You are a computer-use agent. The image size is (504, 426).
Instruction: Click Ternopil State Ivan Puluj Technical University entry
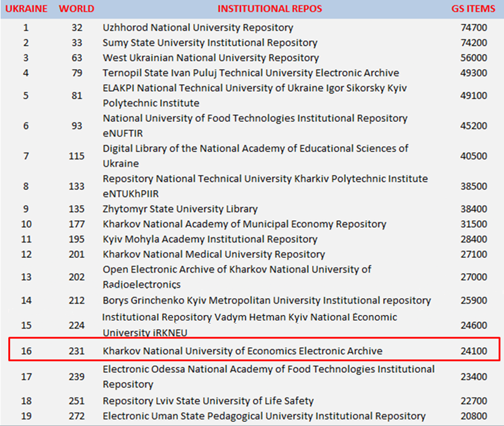pyautogui.click(x=251, y=73)
